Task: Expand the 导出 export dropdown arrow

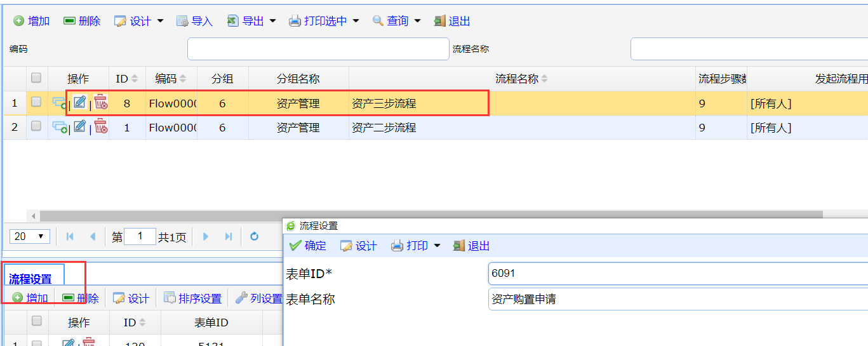Action: click(x=273, y=21)
